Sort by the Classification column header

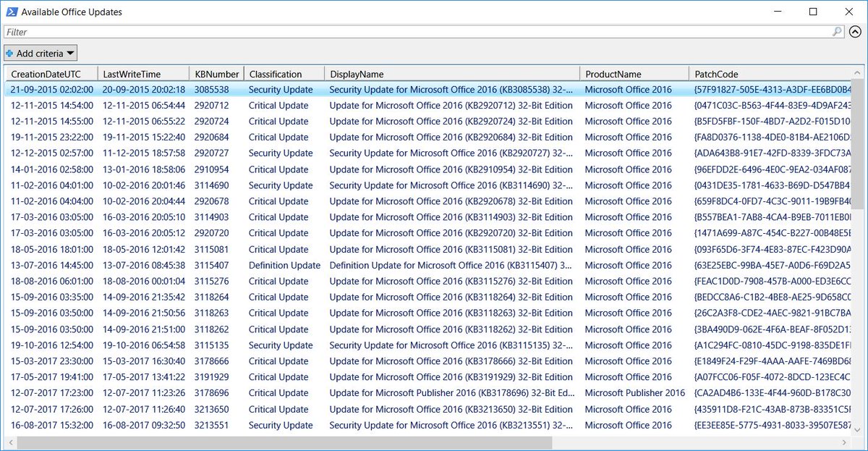[284, 74]
